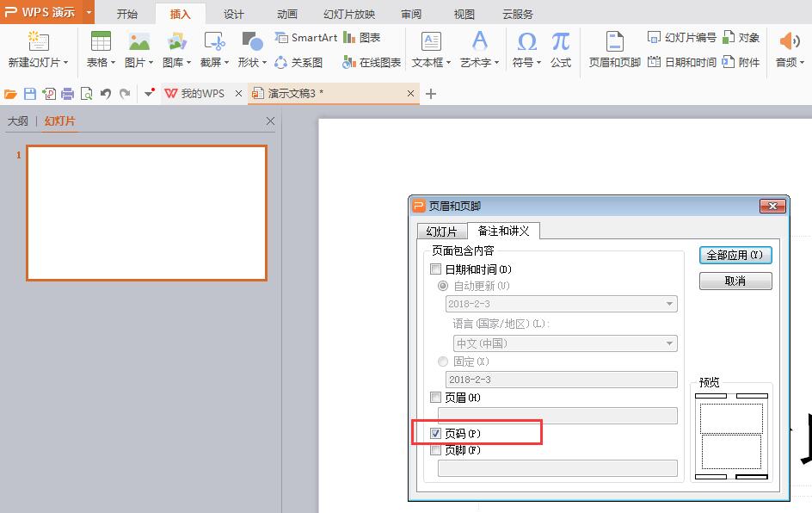Insert a 公式 formula

(x=560, y=49)
